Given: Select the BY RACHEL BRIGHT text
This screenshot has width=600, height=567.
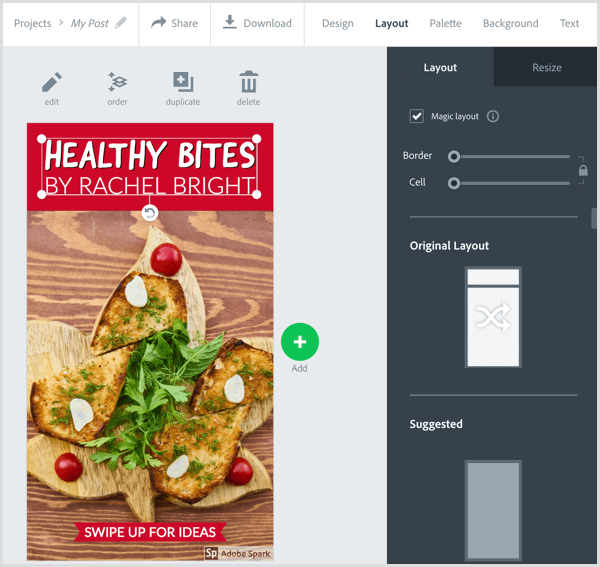Looking at the screenshot, I should point(150,186).
